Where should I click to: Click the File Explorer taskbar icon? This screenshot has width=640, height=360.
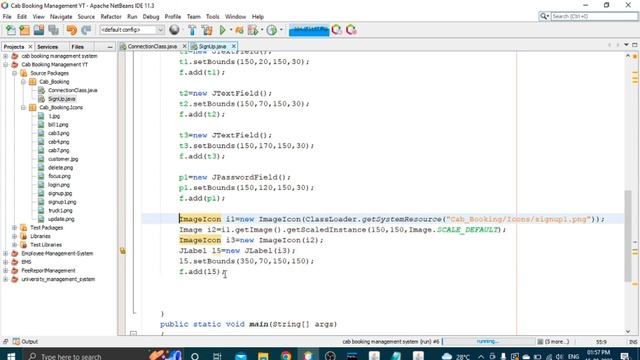pyautogui.click(x=263, y=356)
